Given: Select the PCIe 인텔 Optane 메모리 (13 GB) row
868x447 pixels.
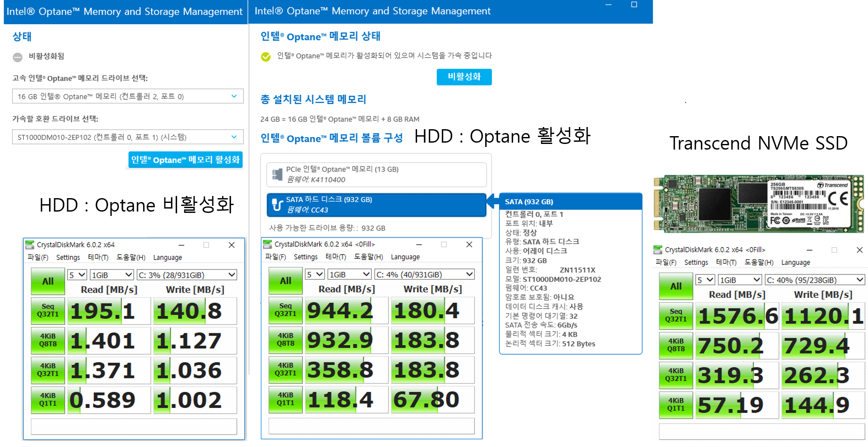Looking at the screenshot, I should point(376,175).
